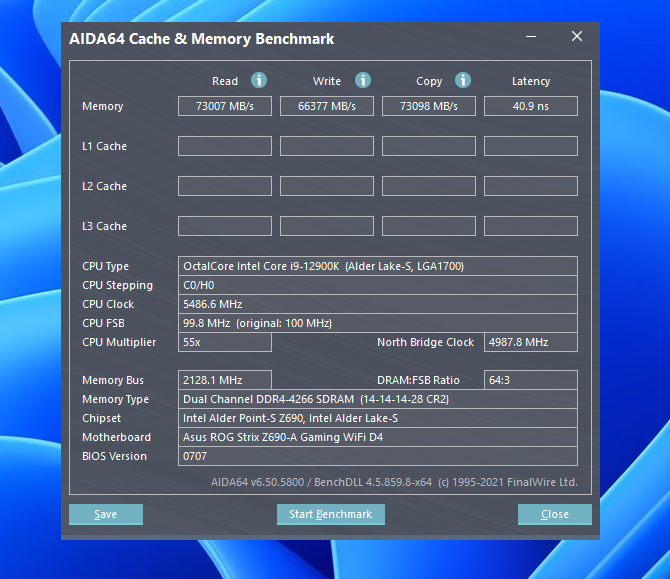Click the Read column header label
This screenshot has height=579, width=670.
pyautogui.click(x=225, y=81)
